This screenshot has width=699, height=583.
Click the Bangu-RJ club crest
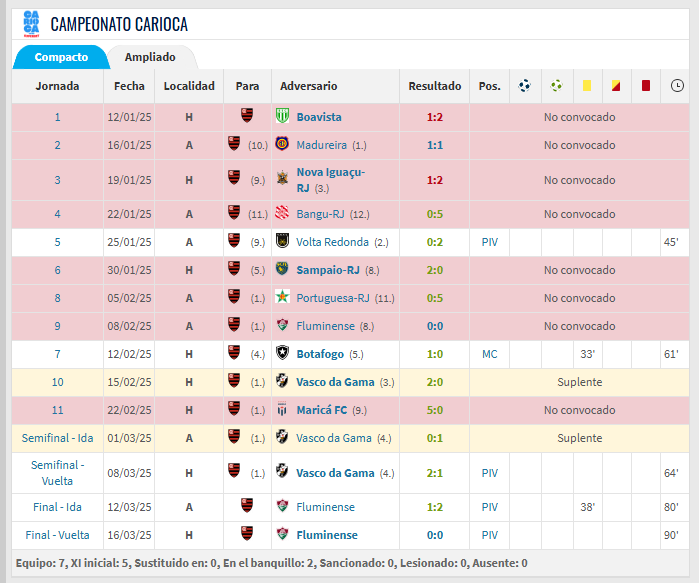282,213
